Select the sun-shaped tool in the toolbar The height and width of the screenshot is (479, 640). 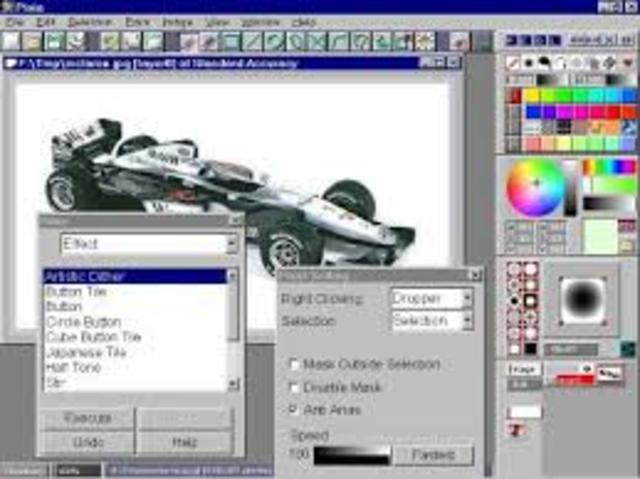tap(424, 42)
